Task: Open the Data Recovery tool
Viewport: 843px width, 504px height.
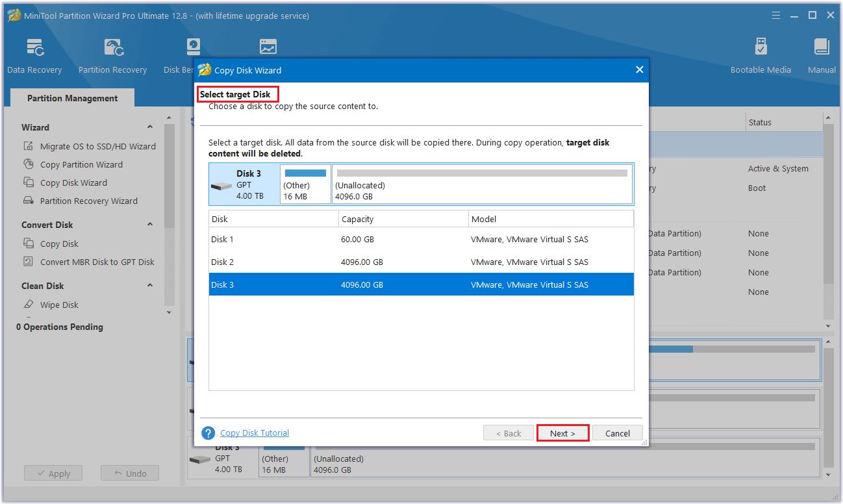Action: tap(34, 56)
